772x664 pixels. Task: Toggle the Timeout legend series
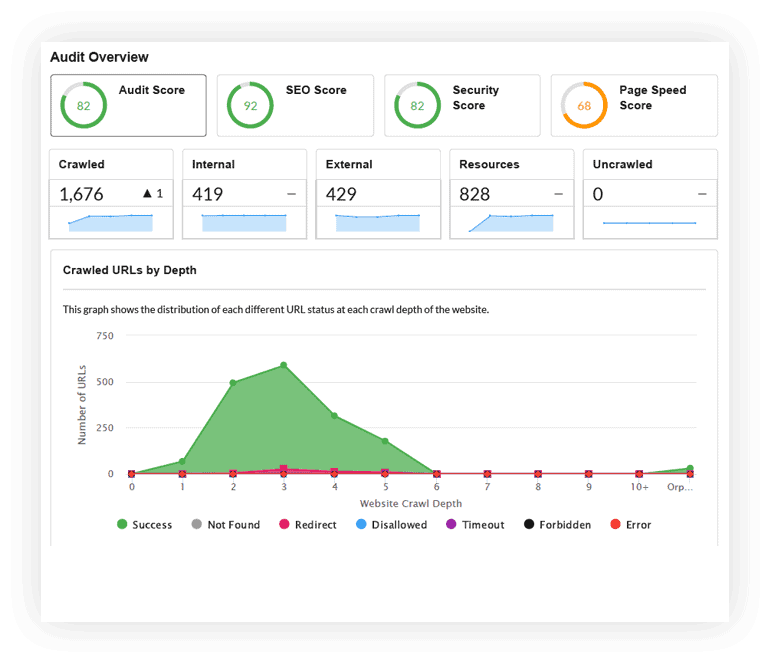[475, 525]
